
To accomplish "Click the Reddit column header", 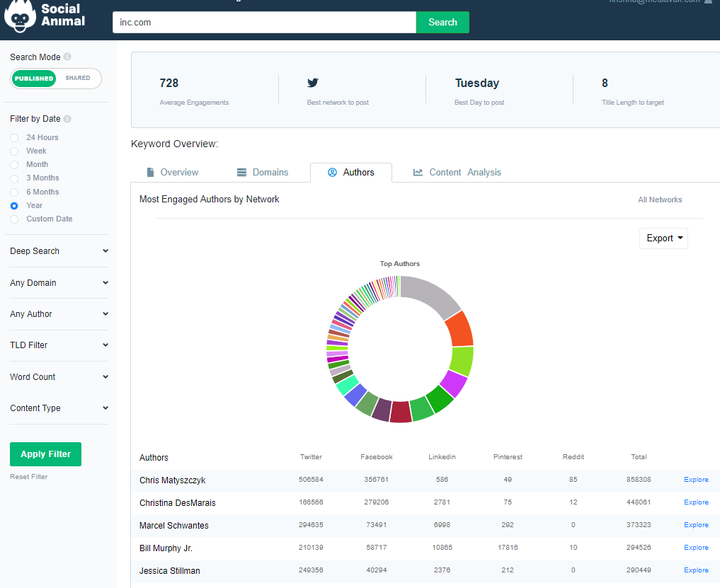I will pyautogui.click(x=573, y=456).
